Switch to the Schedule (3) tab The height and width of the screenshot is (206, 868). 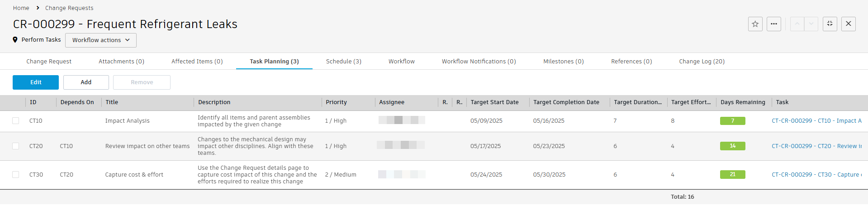click(343, 62)
